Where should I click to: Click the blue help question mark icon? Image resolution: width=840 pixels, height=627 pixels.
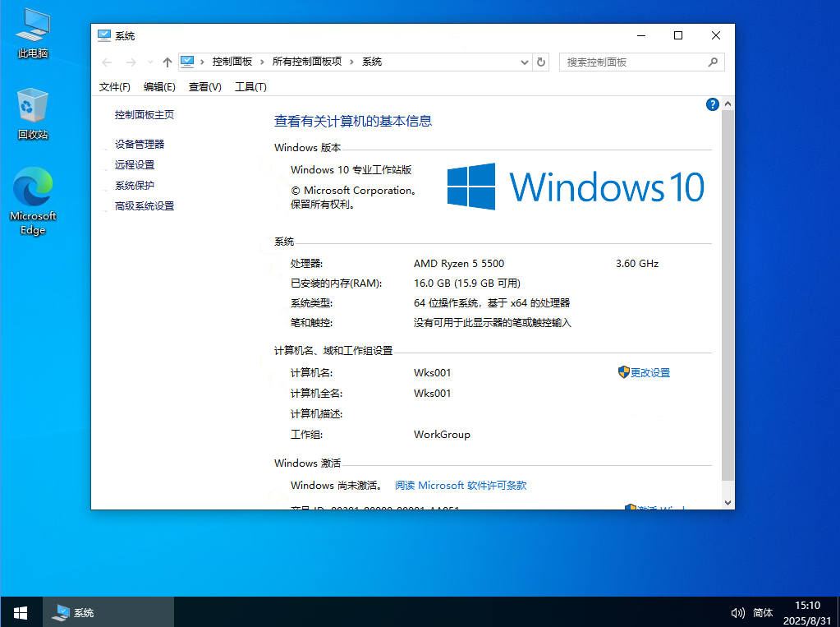712,104
